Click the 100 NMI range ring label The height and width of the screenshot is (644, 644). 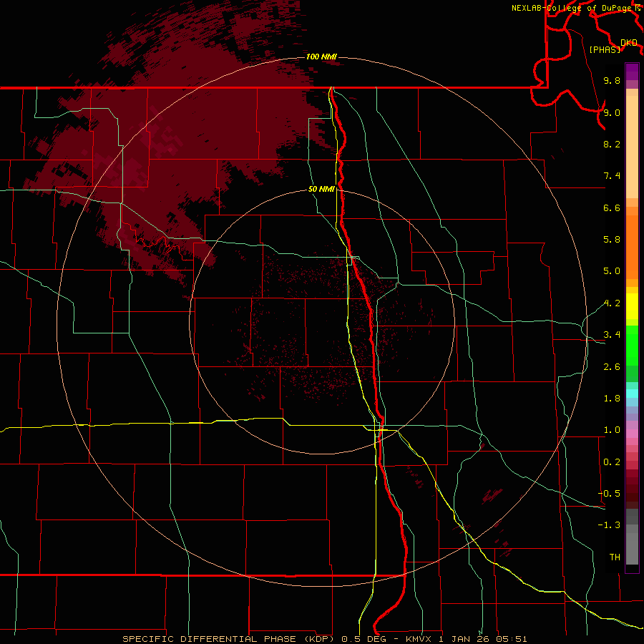[x=321, y=57]
